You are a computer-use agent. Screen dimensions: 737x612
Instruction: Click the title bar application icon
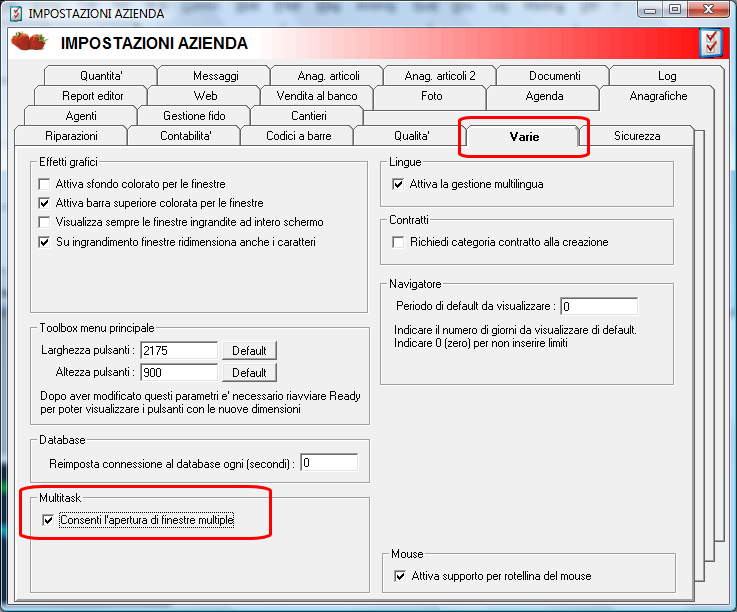pos(16,13)
